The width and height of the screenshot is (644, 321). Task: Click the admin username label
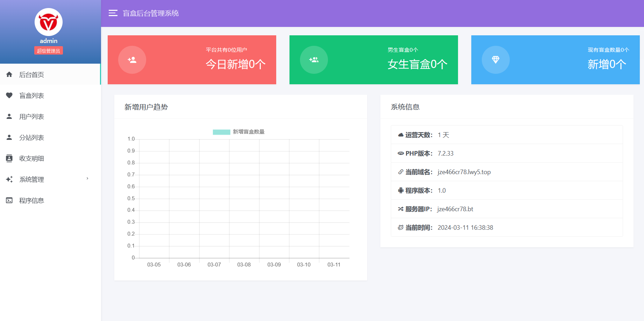click(x=49, y=41)
